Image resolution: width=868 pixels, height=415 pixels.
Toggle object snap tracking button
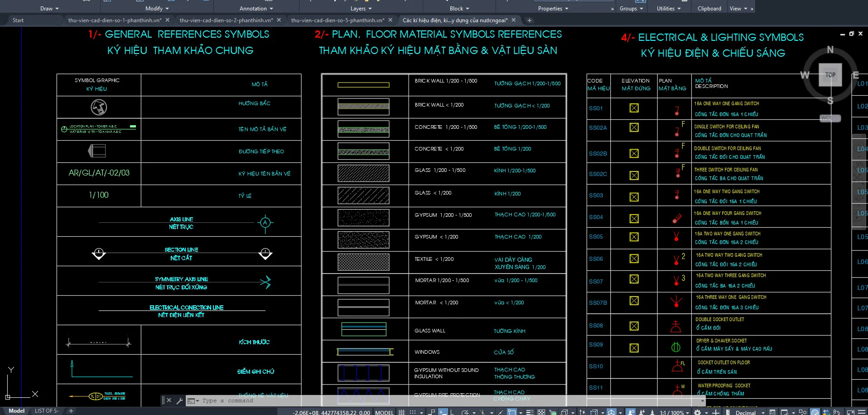tap(501, 412)
